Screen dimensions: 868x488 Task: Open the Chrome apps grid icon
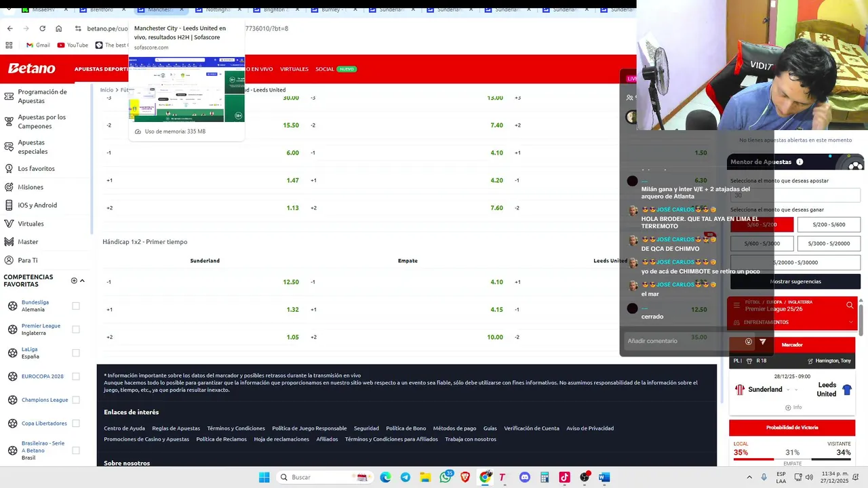pyautogui.click(x=9, y=45)
